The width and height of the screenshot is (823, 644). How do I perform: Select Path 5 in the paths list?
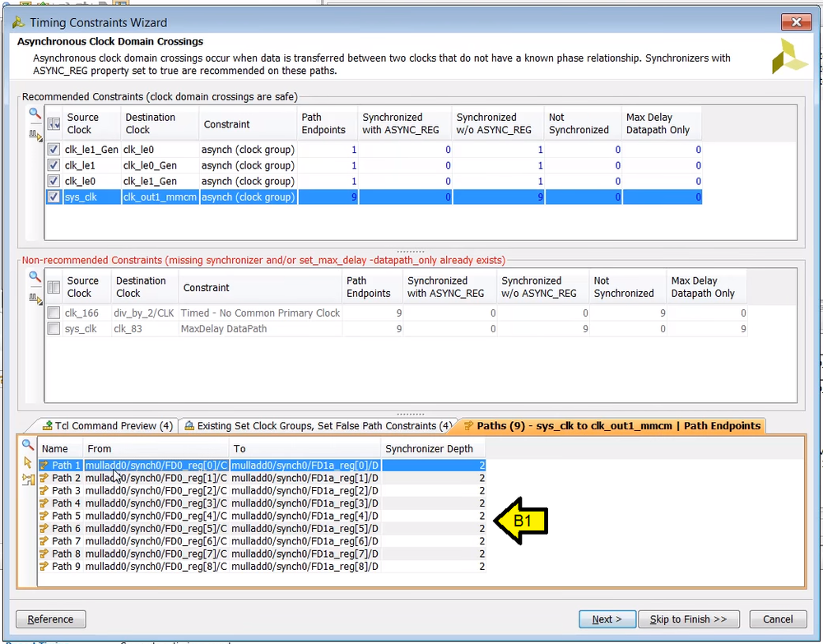pyautogui.click(x=62, y=516)
